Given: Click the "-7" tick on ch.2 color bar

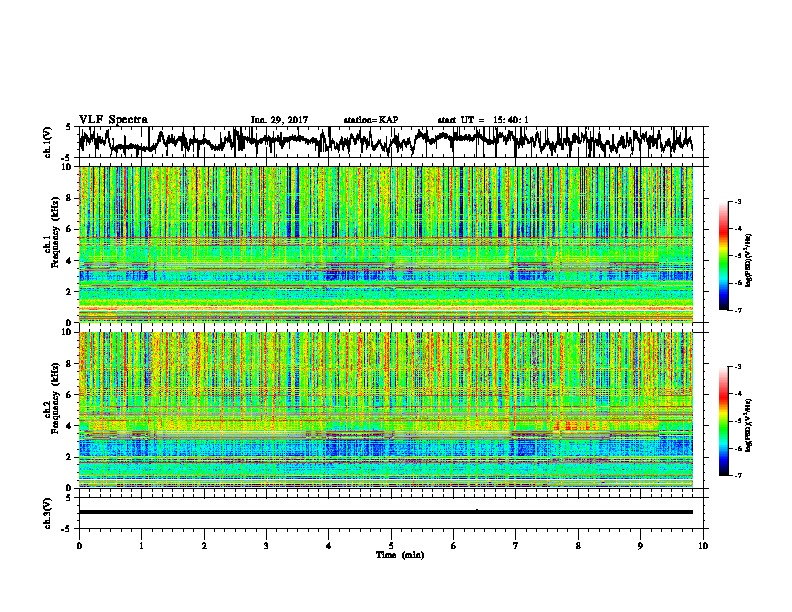Looking at the screenshot, I should pos(738,475).
